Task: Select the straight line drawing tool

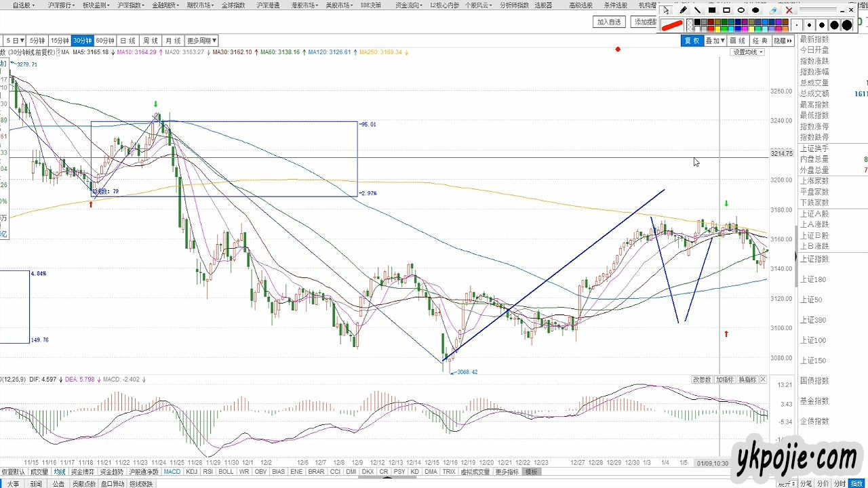Action: click(697, 10)
